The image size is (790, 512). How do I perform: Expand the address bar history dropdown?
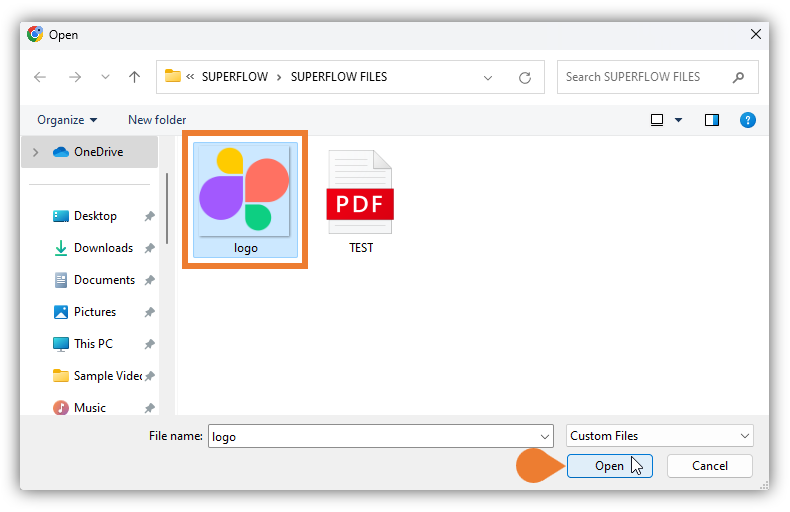click(488, 78)
